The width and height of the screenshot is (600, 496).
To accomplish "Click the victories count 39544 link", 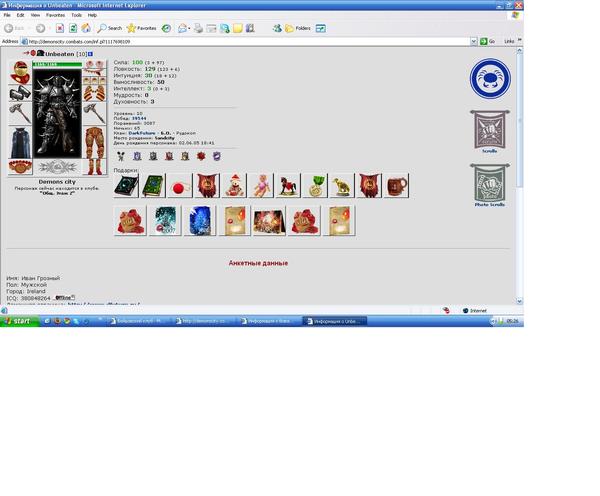I will (139, 119).
